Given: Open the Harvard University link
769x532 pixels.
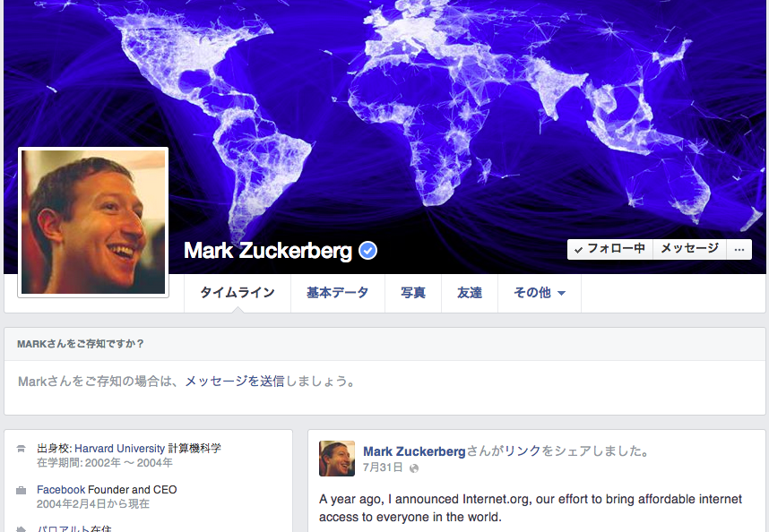Looking at the screenshot, I should (120, 448).
